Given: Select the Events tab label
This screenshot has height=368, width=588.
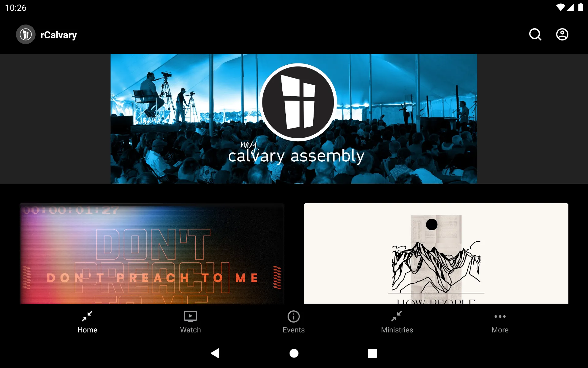Looking at the screenshot, I should pyautogui.click(x=293, y=330).
